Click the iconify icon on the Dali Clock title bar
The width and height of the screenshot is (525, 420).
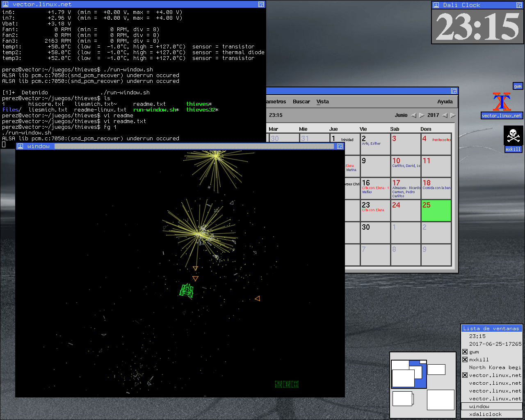pyautogui.click(x=437, y=5)
